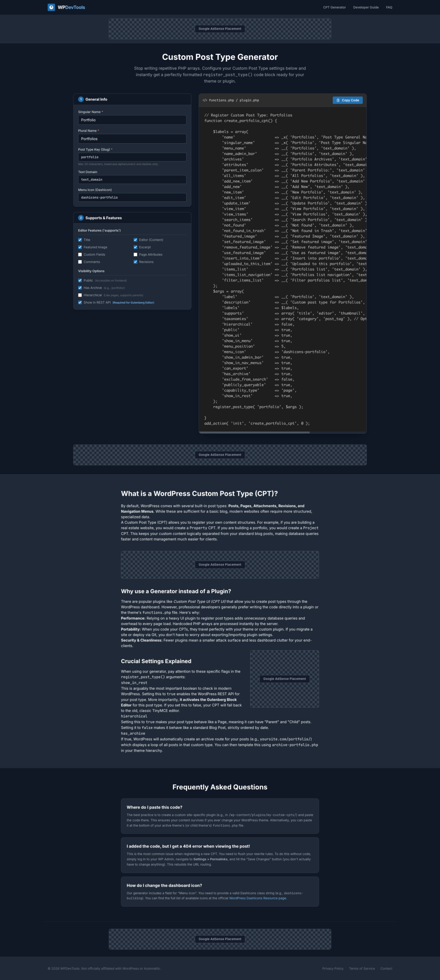The width and height of the screenshot is (440, 980).
Task: Click the clipboard icon in Copy Code
Action: (338, 100)
